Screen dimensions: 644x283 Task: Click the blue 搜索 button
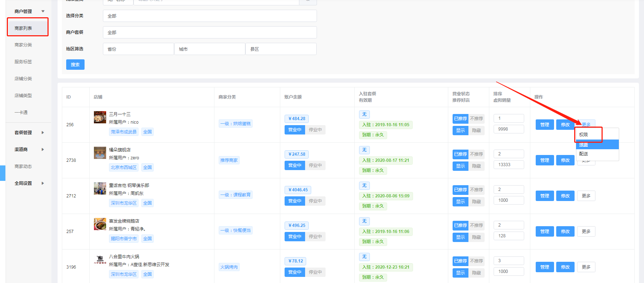[75, 65]
